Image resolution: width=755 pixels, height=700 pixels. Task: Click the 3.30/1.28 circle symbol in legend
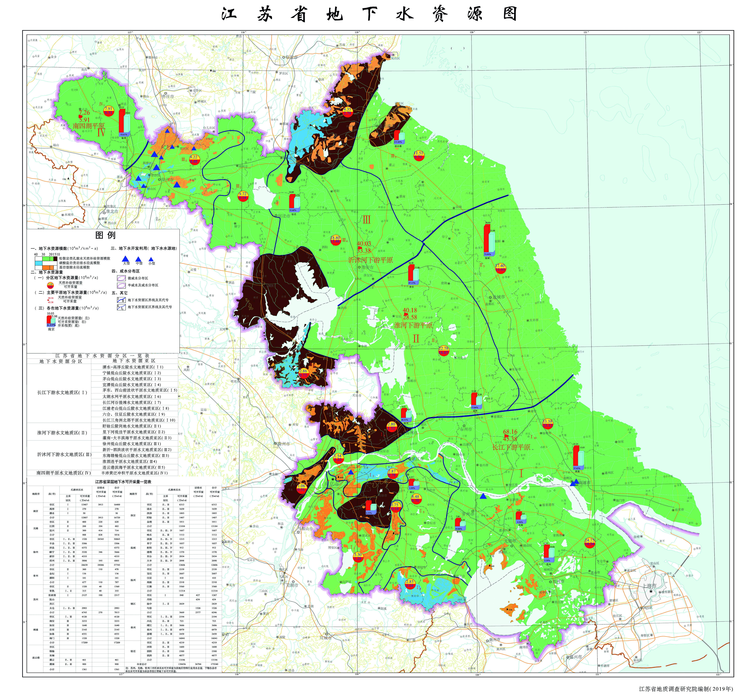[x=50, y=286]
